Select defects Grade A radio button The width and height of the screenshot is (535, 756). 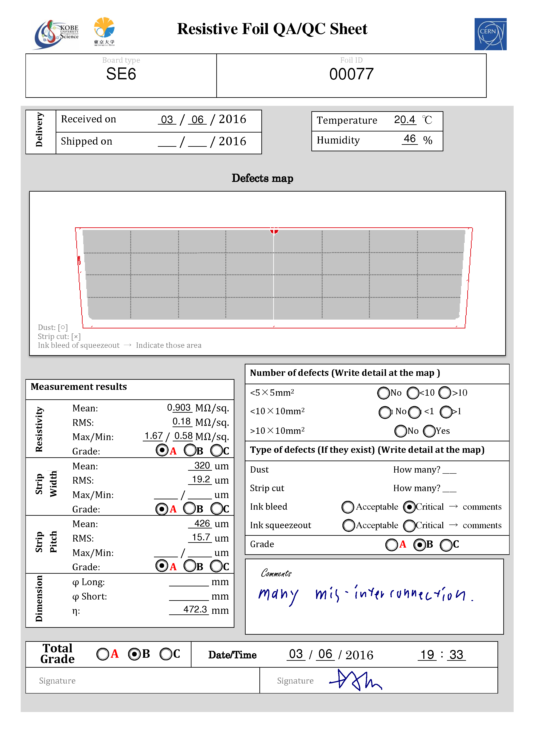coord(392,545)
